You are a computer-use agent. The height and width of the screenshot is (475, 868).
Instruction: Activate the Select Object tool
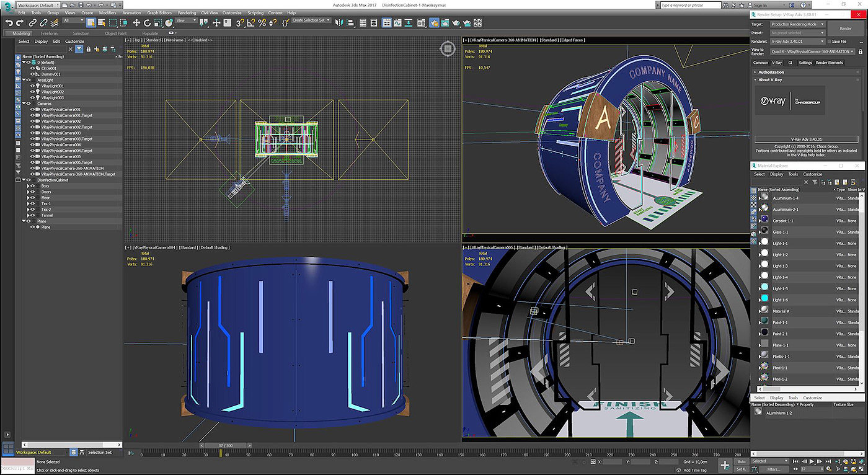pos(91,23)
